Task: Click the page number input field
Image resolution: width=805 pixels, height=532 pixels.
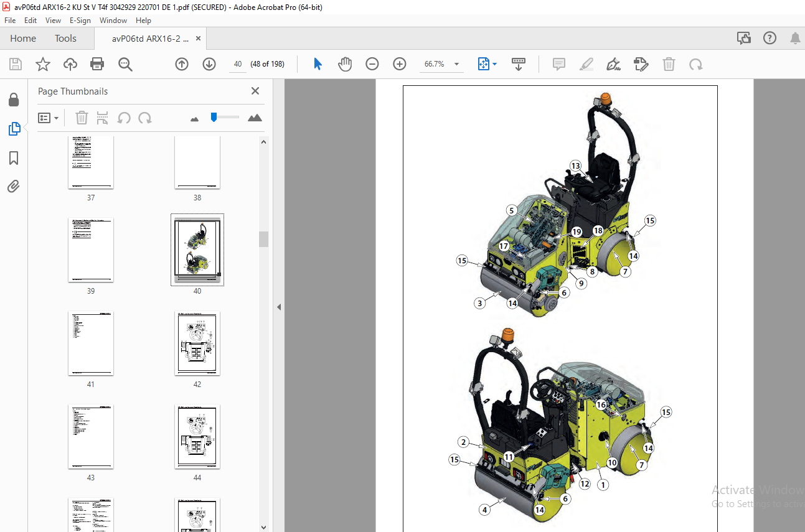Action: tap(237, 64)
